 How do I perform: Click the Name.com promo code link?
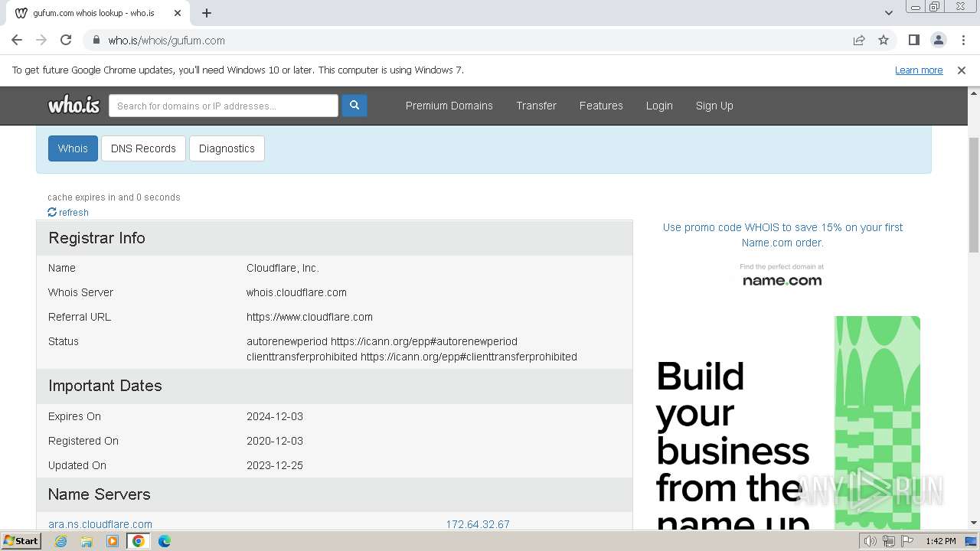click(782, 235)
